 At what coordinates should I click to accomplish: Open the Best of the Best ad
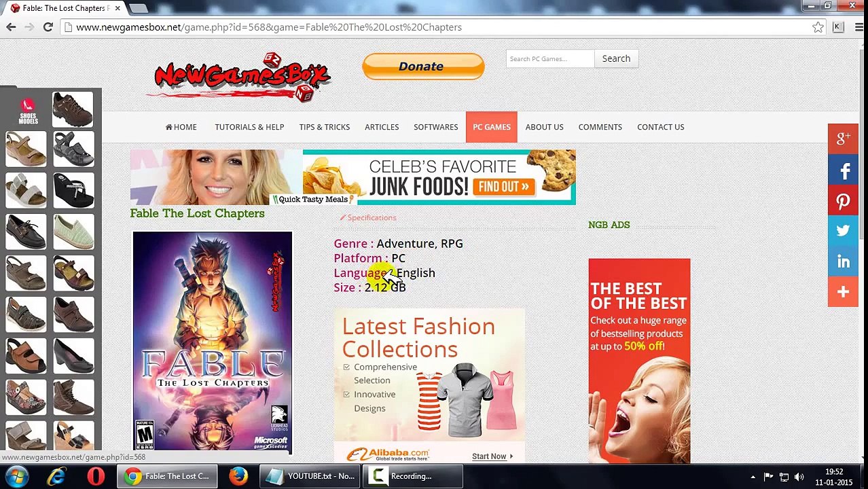(x=639, y=361)
